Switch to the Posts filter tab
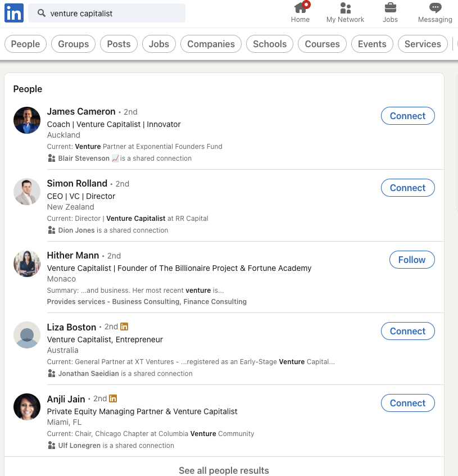The width and height of the screenshot is (458, 476). pos(119,43)
